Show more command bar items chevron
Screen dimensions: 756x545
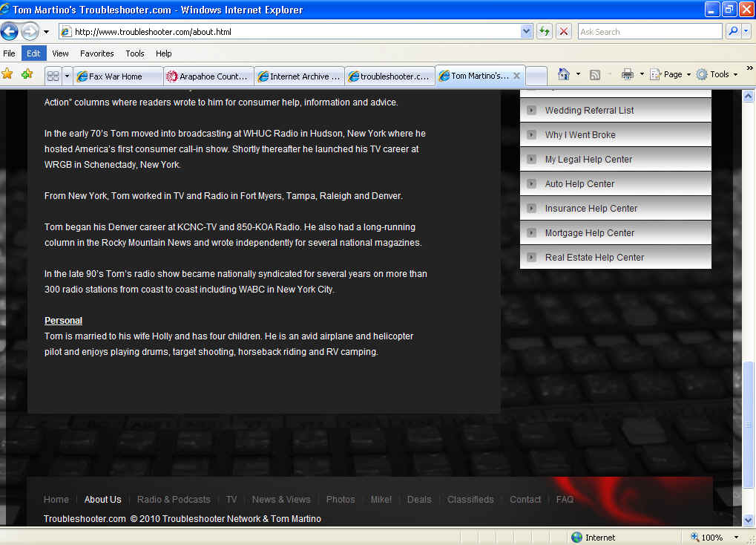tap(749, 68)
